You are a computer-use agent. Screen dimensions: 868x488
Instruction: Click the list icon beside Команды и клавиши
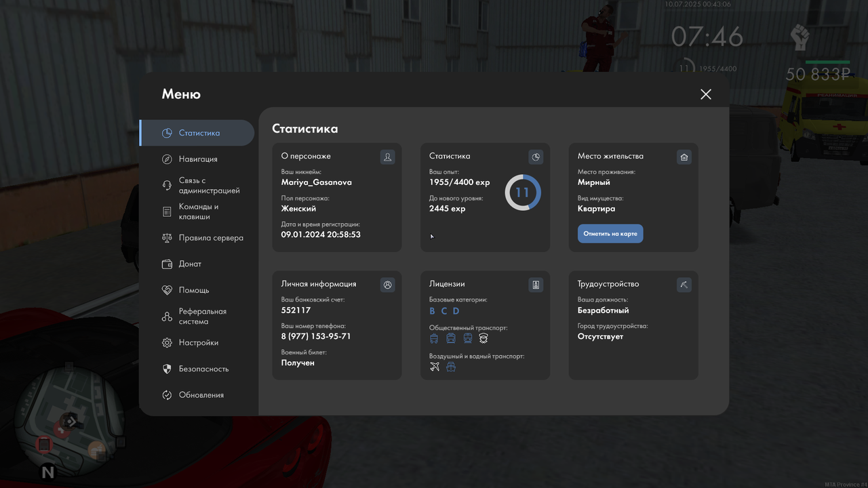[167, 211]
